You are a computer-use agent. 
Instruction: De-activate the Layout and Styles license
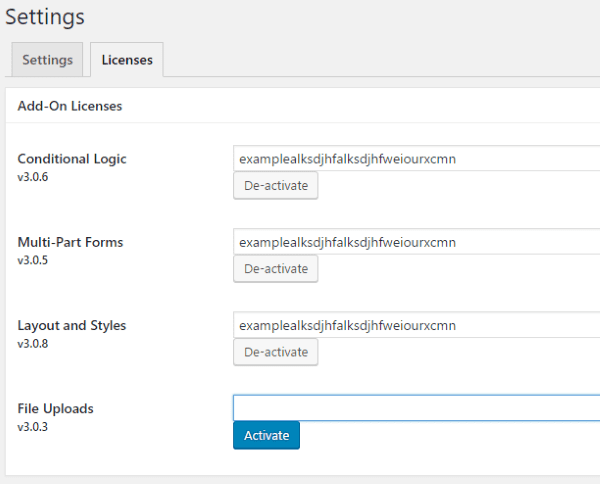[x=275, y=352]
